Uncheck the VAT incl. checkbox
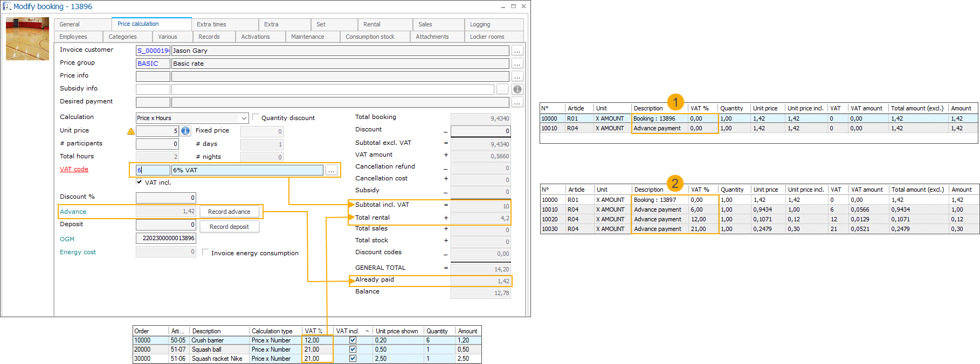980x364 pixels. 140,182
